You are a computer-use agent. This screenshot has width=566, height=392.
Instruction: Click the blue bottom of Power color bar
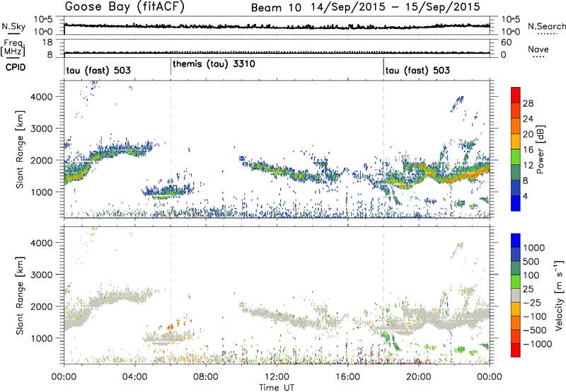(516, 203)
